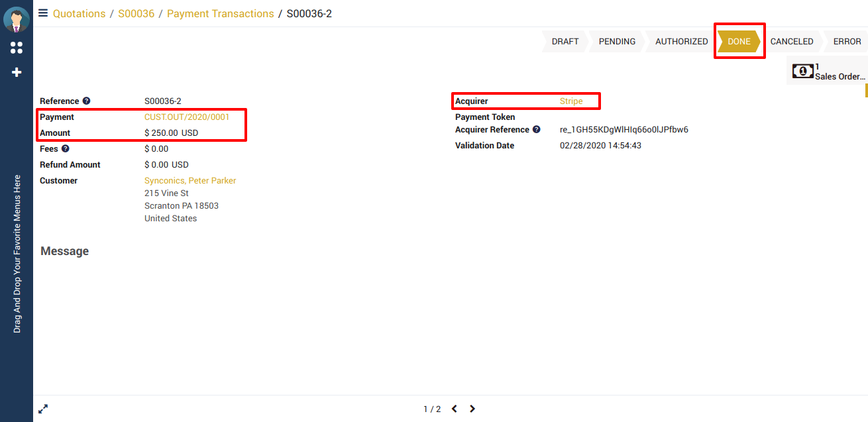Toggle the hamburger menu icon
Image resolution: width=868 pixels, height=422 pixels.
pyautogui.click(x=43, y=13)
